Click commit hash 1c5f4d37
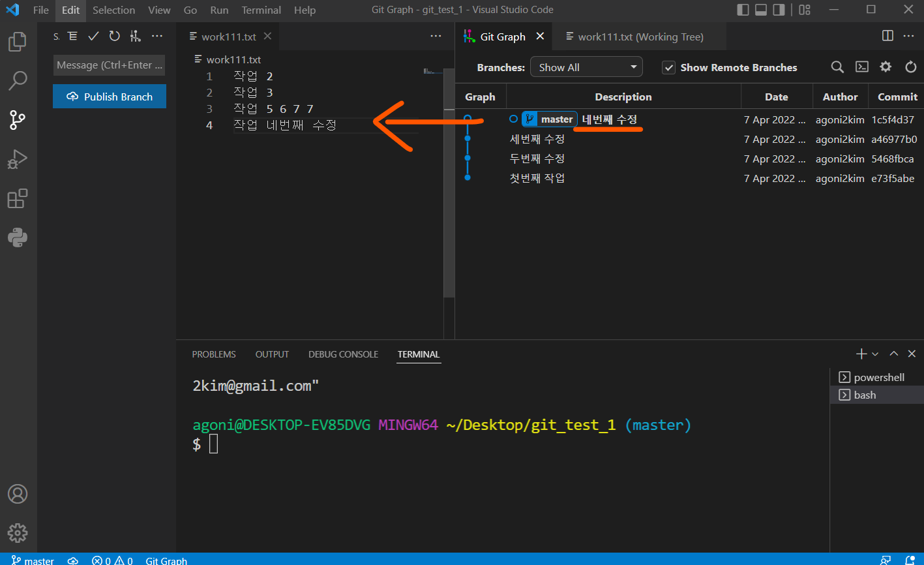Viewport: 924px width, 565px height. coord(893,119)
